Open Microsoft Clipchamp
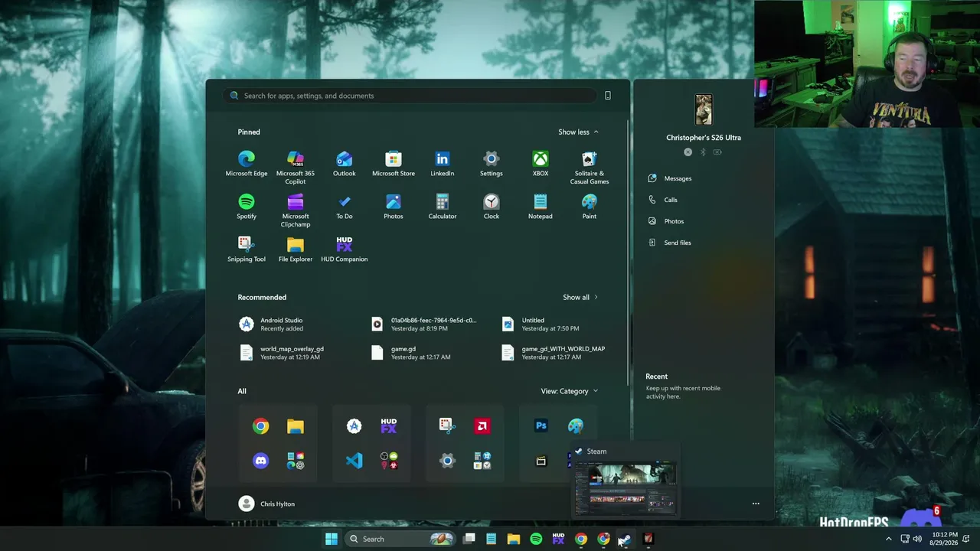Screen dimensions: 980x551 pyautogui.click(x=296, y=210)
